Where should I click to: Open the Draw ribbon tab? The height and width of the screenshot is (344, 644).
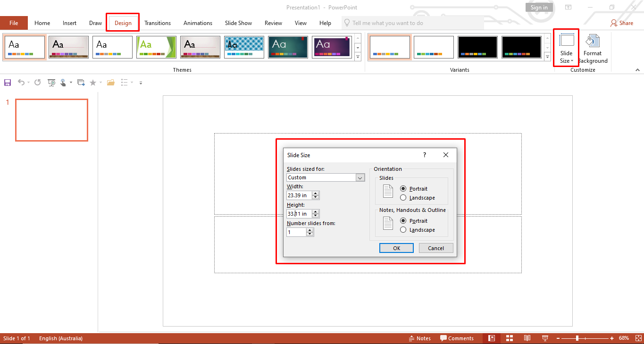96,23
